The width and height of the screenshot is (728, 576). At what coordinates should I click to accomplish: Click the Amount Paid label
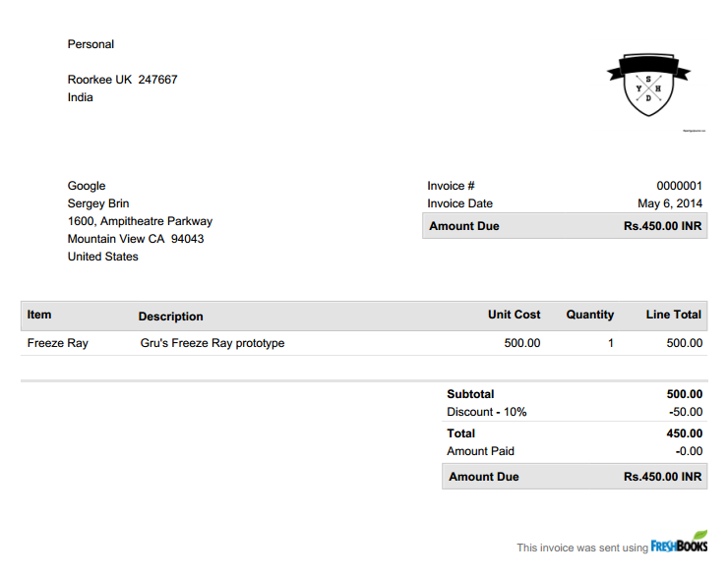click(x=480, y=451)
